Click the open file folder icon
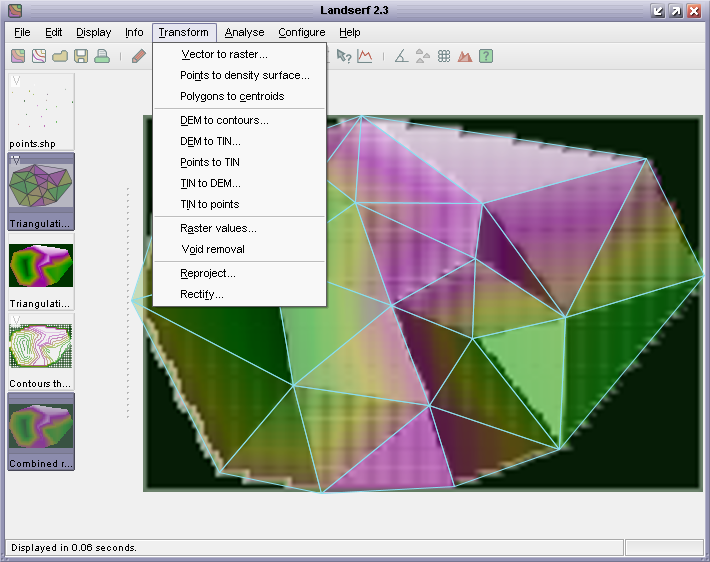 [x=60, y=56]
